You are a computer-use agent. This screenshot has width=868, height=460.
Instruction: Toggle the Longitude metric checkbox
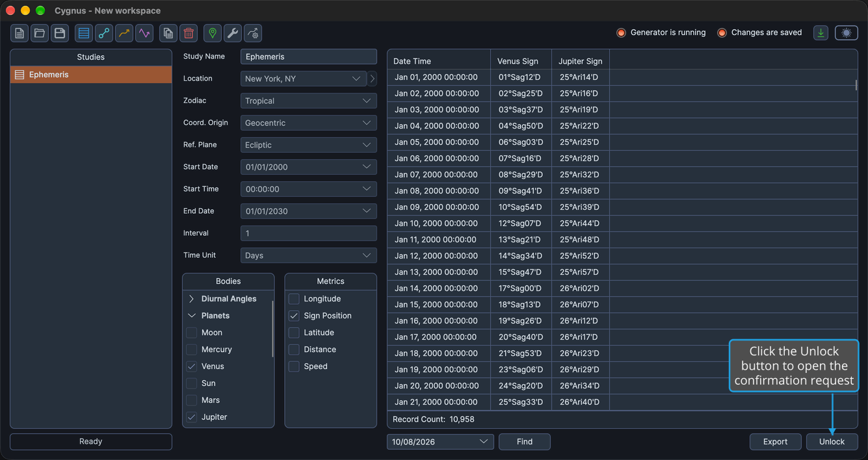[x=294, y=299]
